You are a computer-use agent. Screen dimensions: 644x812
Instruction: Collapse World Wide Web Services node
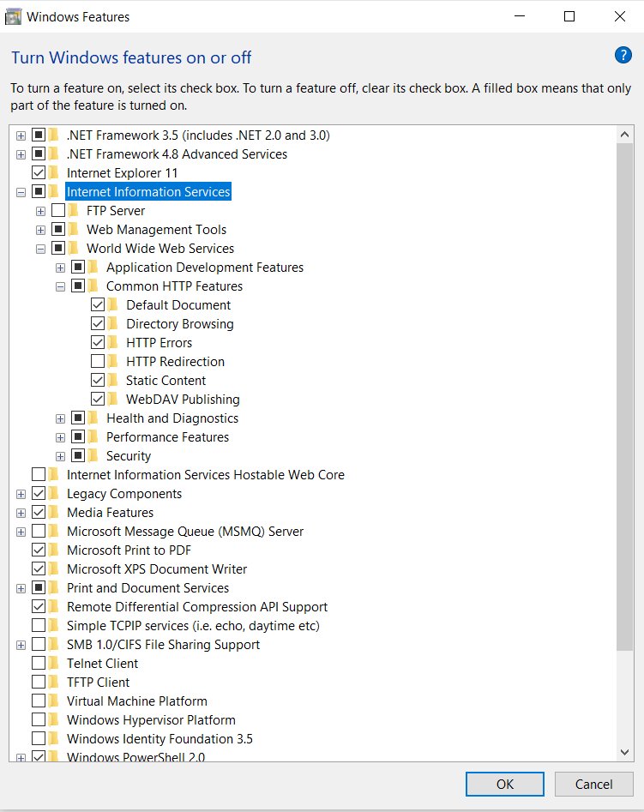tap(40, 250)
